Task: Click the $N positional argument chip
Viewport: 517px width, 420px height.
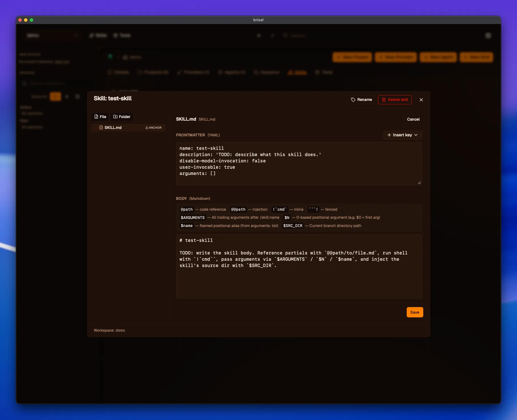Action: (287, 218)
